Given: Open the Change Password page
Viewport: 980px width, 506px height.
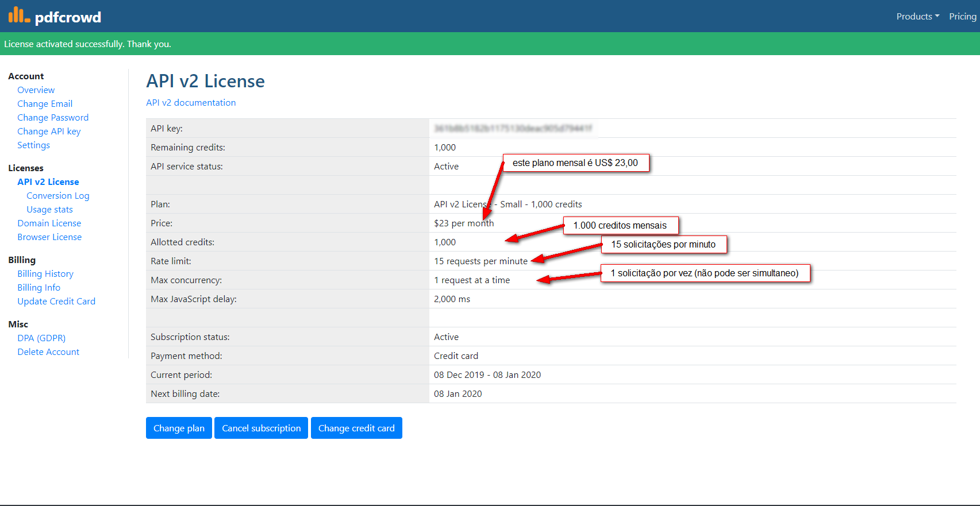Looking at the screenshot, I should click(53, 118).
